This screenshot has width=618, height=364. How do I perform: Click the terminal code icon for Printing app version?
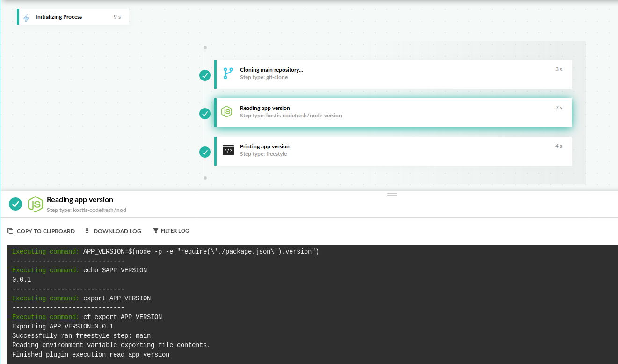(x=228, y=150)
